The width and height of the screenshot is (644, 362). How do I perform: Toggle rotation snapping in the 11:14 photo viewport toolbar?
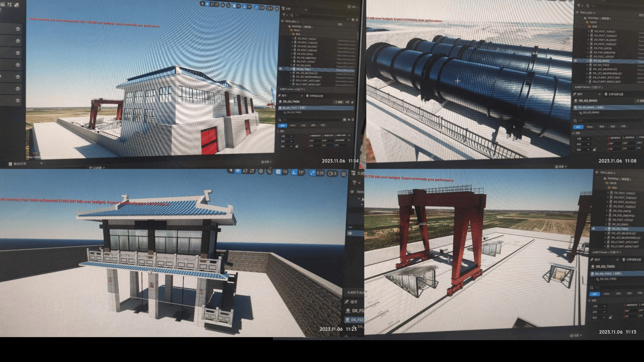pyautogui.click(x=245, y=7)
